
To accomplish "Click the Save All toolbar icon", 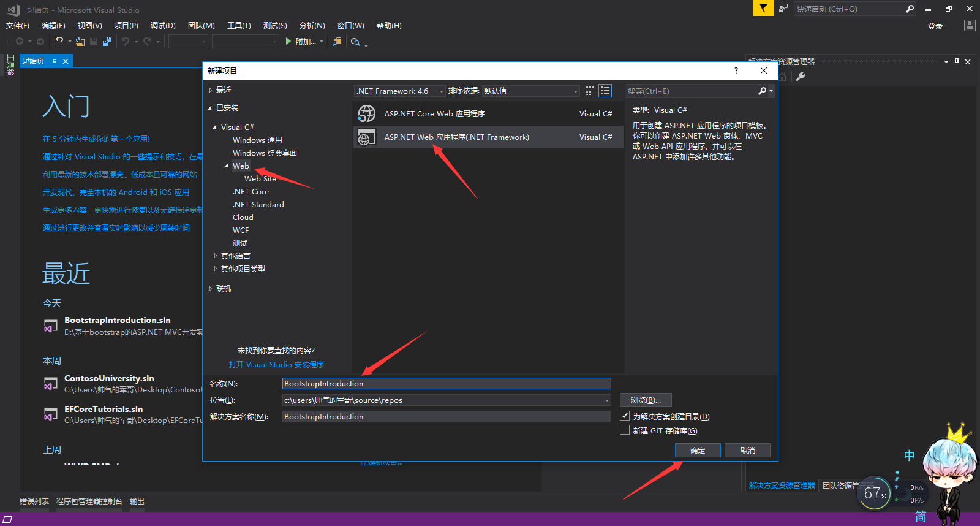I will click(107, 42).
